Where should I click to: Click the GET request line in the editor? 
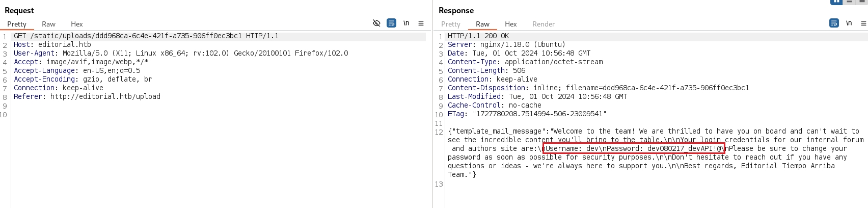click(x=146, y=36)
